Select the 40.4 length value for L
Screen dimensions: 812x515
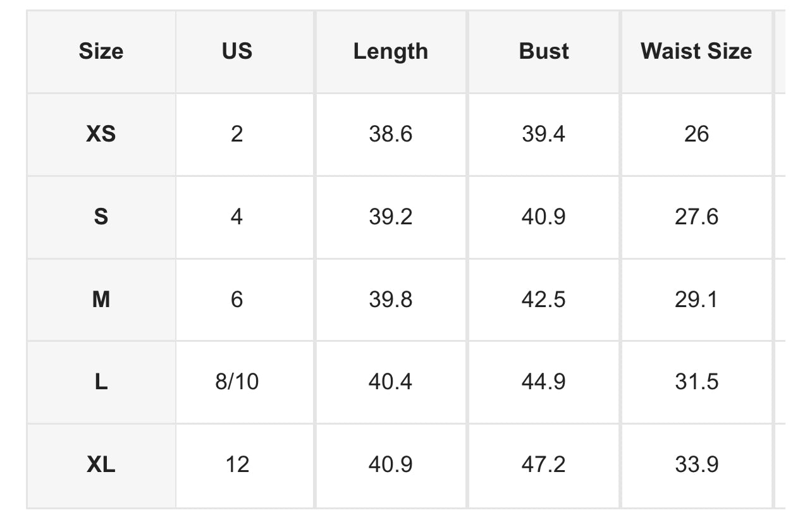click(390, 382)
